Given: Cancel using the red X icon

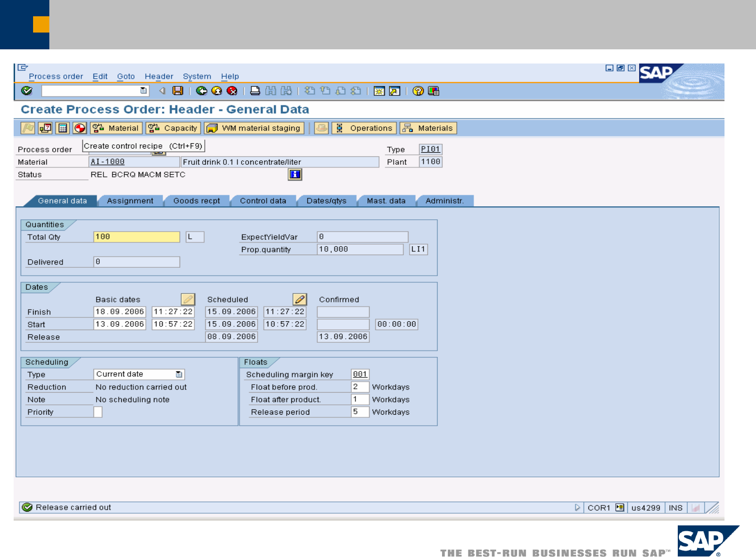Looking at the screenshot, I should tap(232, 91).
